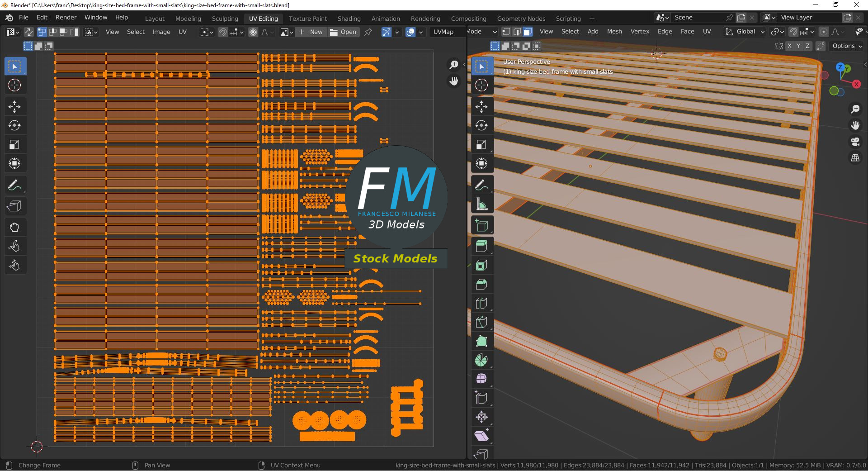
Task: Open the image browse dropdown
Action: point(287,32)
